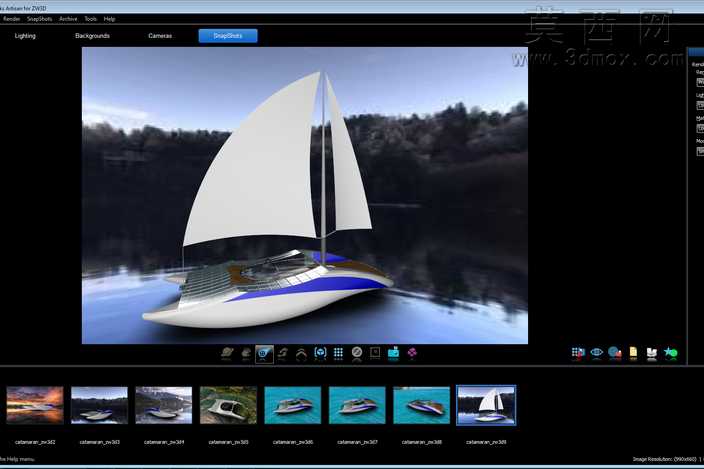Switch to the Backgrounds tab
The height and width of the screenshot is (469, 704).
coord(92,36)
